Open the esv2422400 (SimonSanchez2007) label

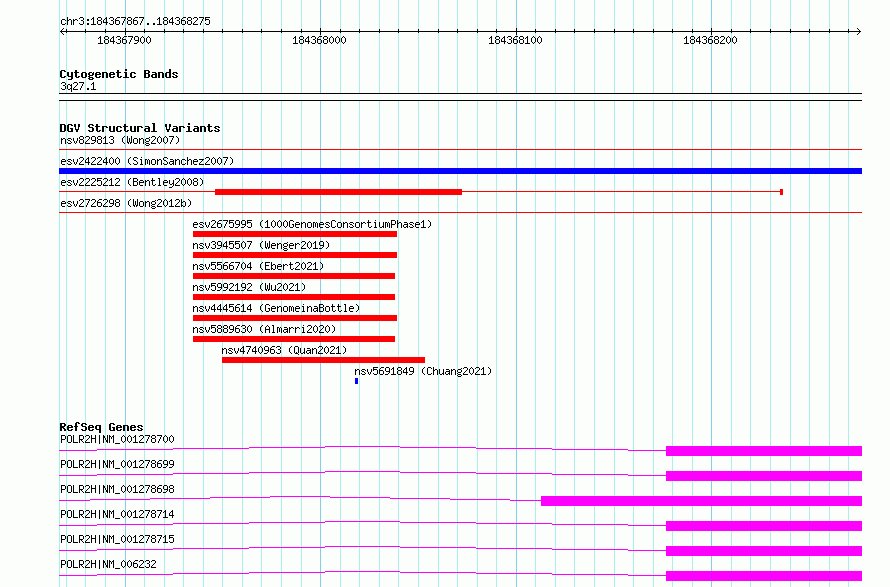point(147,161)
